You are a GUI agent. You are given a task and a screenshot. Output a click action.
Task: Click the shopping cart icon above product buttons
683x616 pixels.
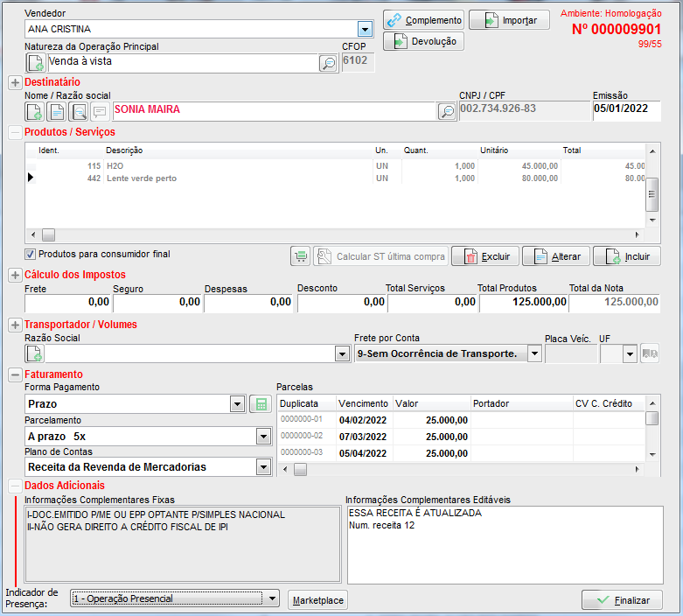[301, 256]
